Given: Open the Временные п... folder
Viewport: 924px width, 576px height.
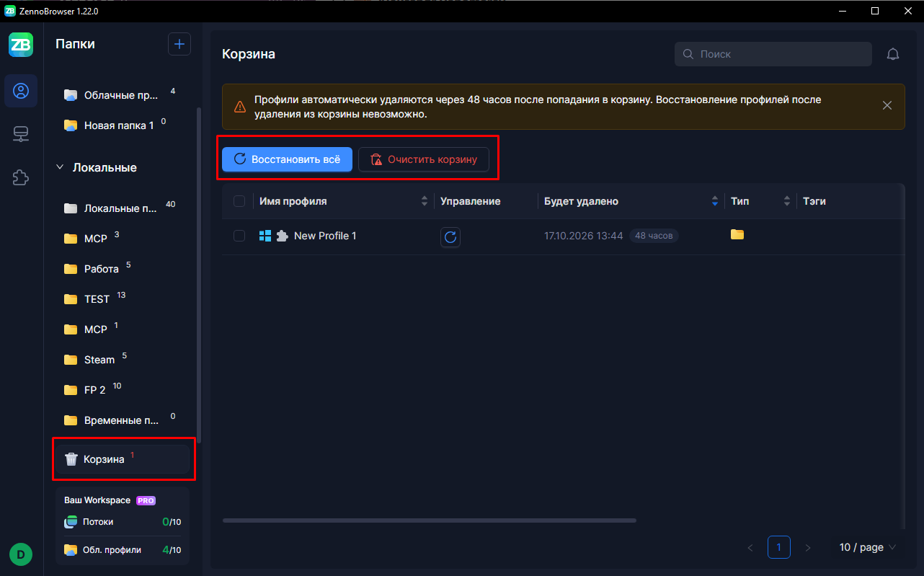Looking at the screenshot, I should coord(121,420).
